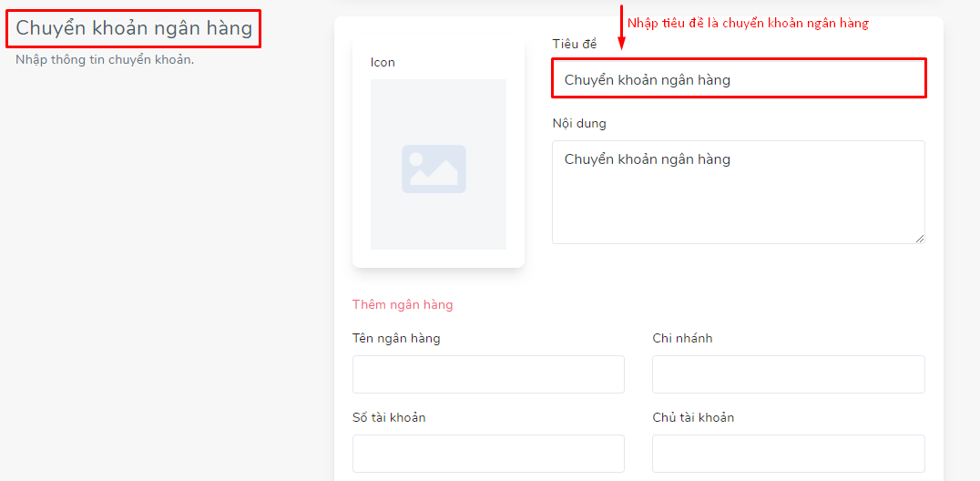Click the gray icon upload area
This screenshot has height=481, width=980.
tap(438, 164)
